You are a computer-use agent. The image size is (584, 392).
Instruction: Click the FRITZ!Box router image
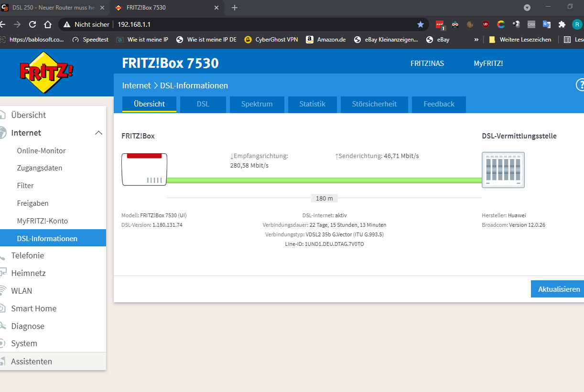click(144, 169)
